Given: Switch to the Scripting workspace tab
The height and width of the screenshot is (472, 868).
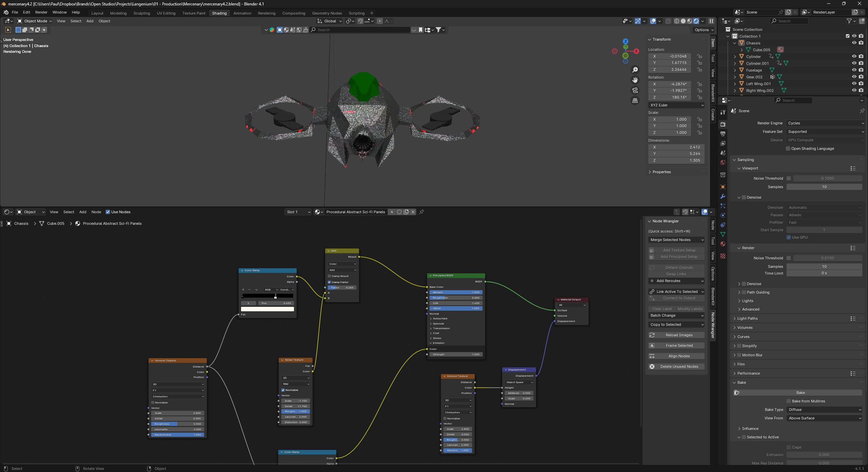Looking at the screenshot, I should point(357,13).
